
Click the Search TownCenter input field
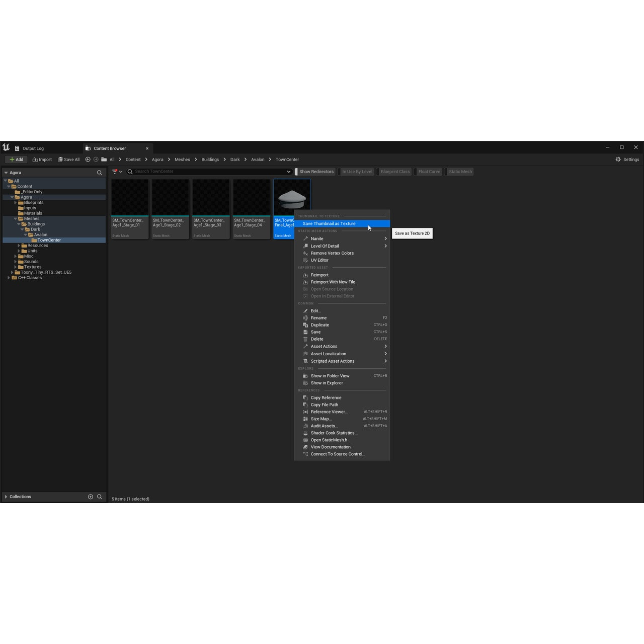209,172
